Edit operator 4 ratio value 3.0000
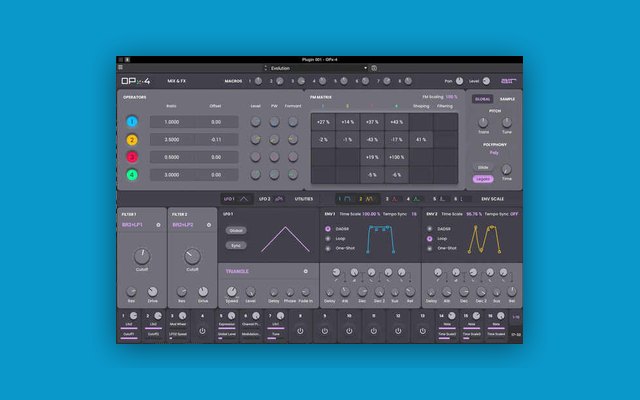 coord(172,175)
